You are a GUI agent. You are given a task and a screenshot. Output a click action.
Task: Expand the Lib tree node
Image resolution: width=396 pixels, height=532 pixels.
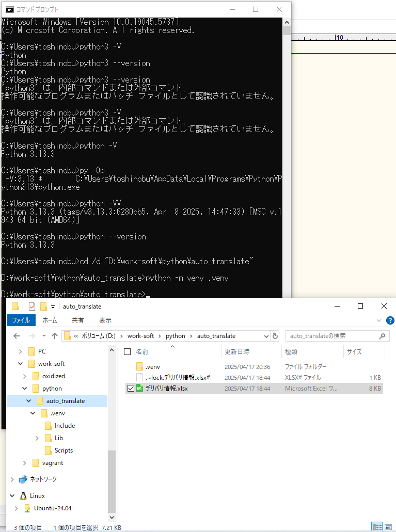point(37,439)
